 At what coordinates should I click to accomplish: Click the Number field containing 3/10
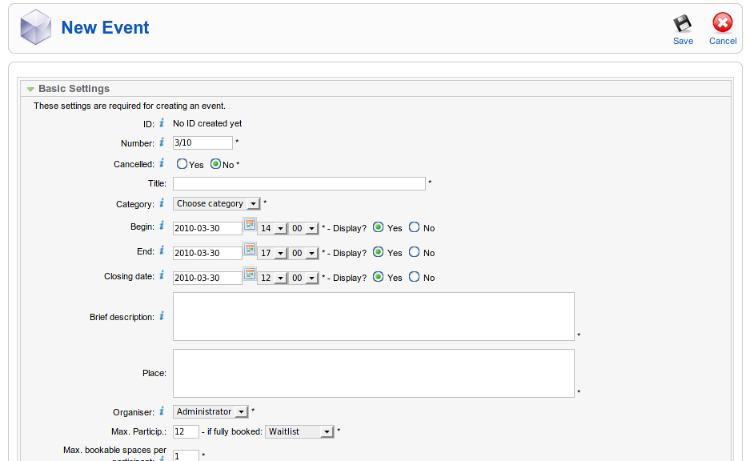coord(203,143)
